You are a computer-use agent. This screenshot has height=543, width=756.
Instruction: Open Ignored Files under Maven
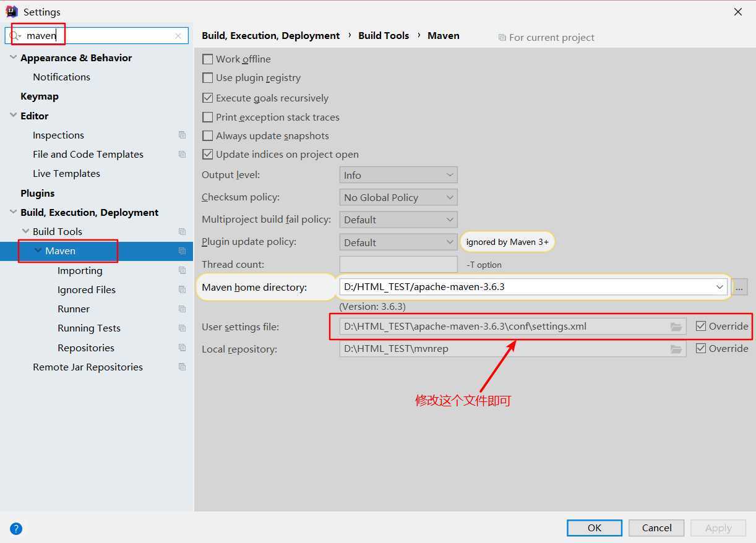tap(87, 289)
